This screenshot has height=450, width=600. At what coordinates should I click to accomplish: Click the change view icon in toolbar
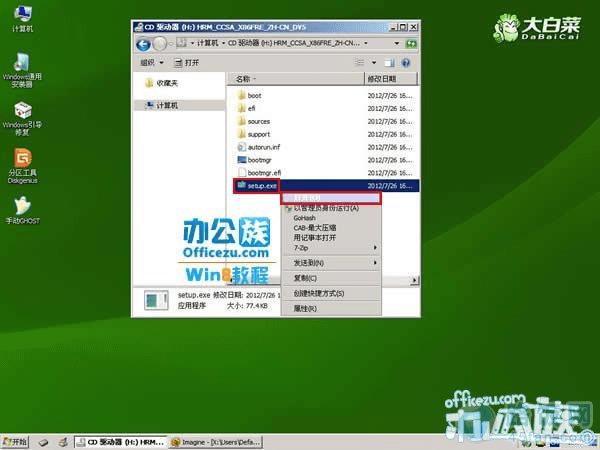pyautogui.click(x=359, y=62)
